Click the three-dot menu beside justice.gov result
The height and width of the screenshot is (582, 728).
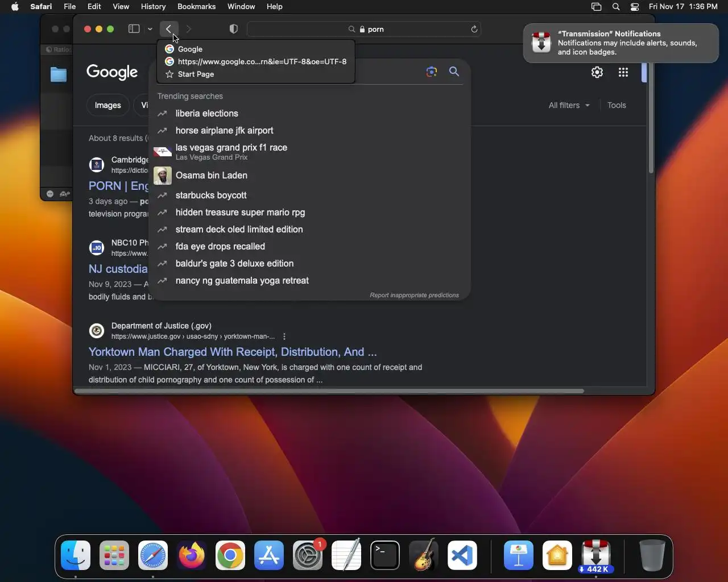[x=284, y=336]
